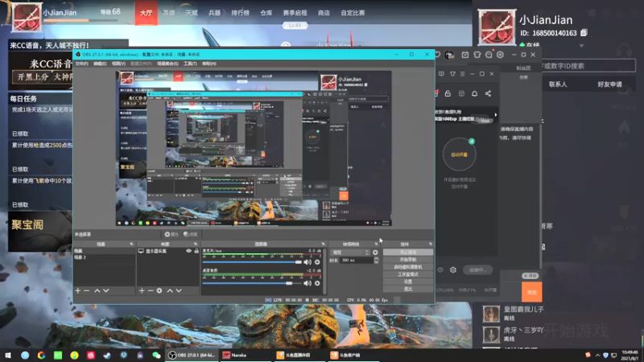Click 工作室模式 button in OBS
The height and width of the screenshot is (362, 644).
pyautogui.click(x=408, y=274)
